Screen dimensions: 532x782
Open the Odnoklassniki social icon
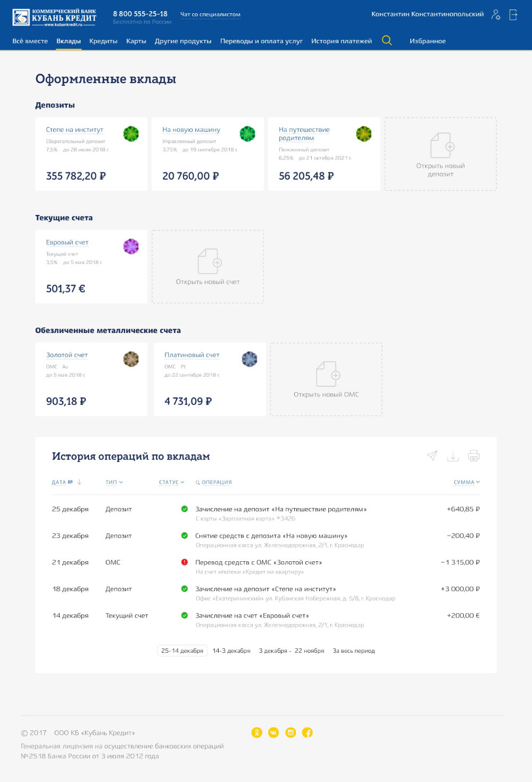point(257,733)
